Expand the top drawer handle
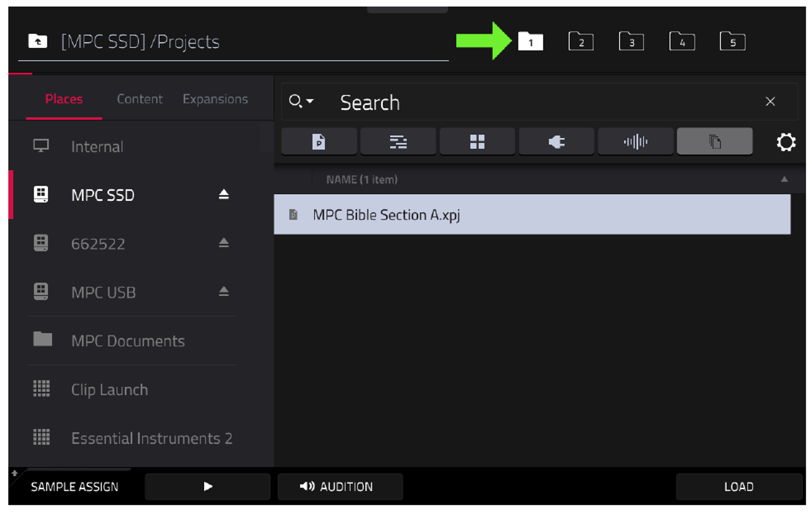This screenshot has width=812, height=515. click(407, 9)
